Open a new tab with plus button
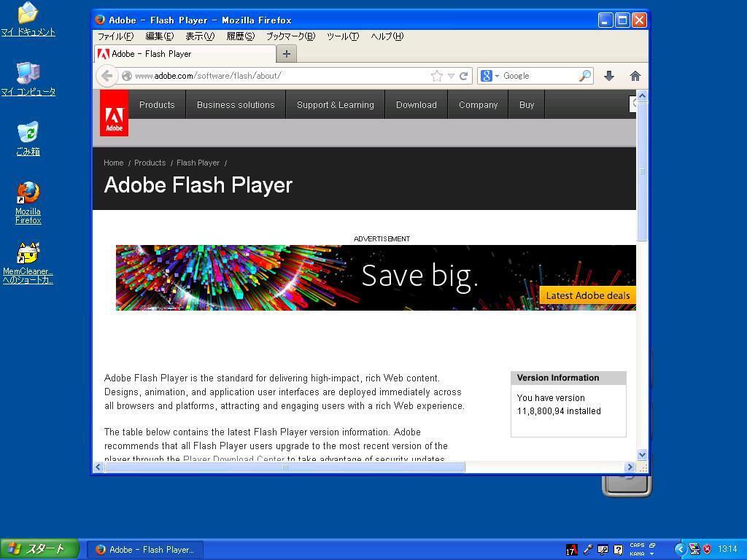This screenshot has height=560, width=747. (287, 54)
